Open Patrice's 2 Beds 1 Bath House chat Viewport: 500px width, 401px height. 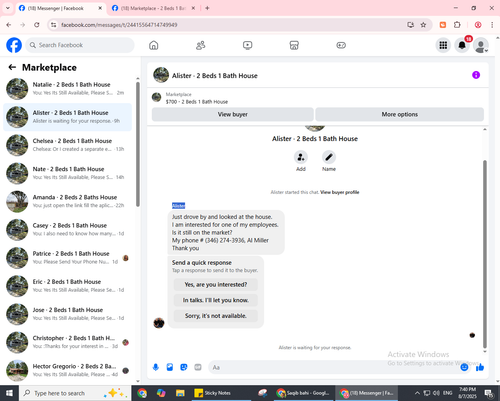(68, 258)
